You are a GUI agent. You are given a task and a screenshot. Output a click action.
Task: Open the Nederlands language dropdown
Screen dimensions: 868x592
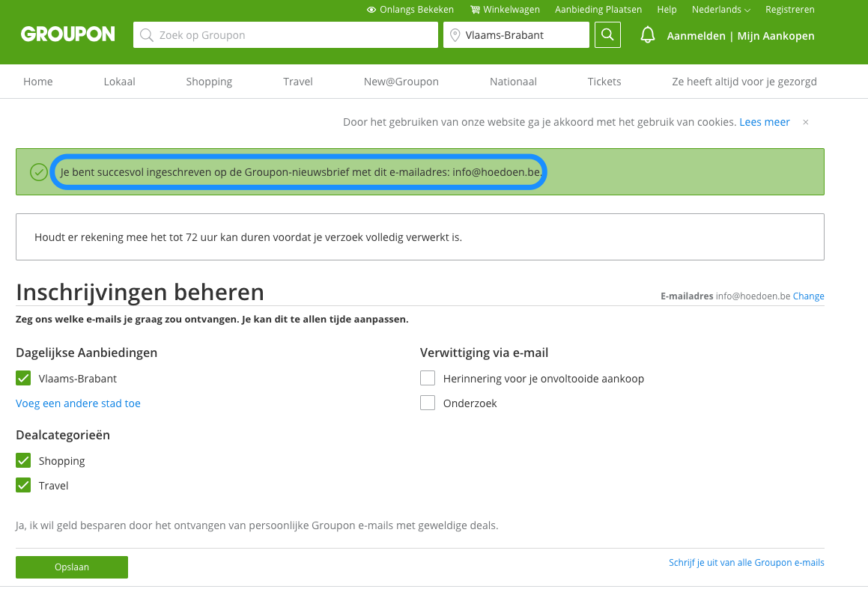click(720, 10)
